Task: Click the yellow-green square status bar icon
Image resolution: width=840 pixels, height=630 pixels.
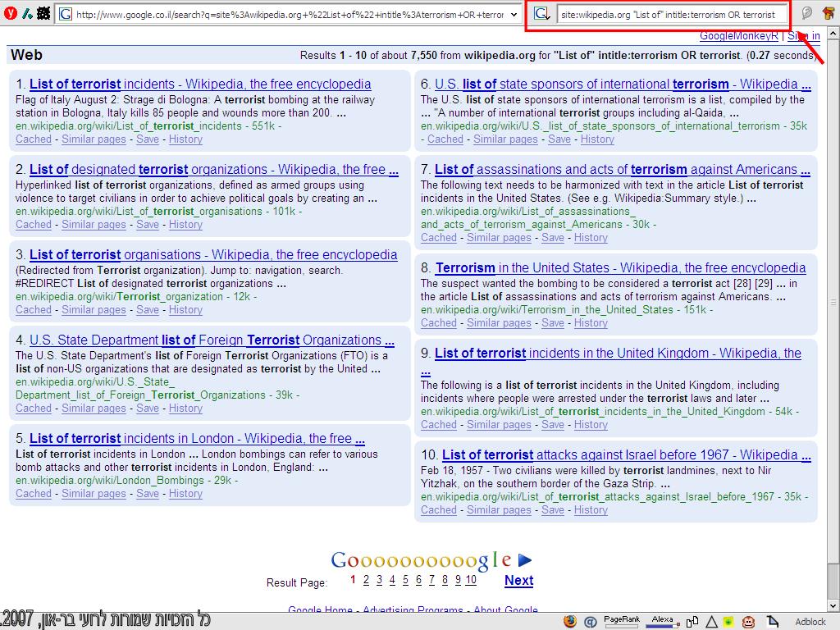Action: coord(728,622)
